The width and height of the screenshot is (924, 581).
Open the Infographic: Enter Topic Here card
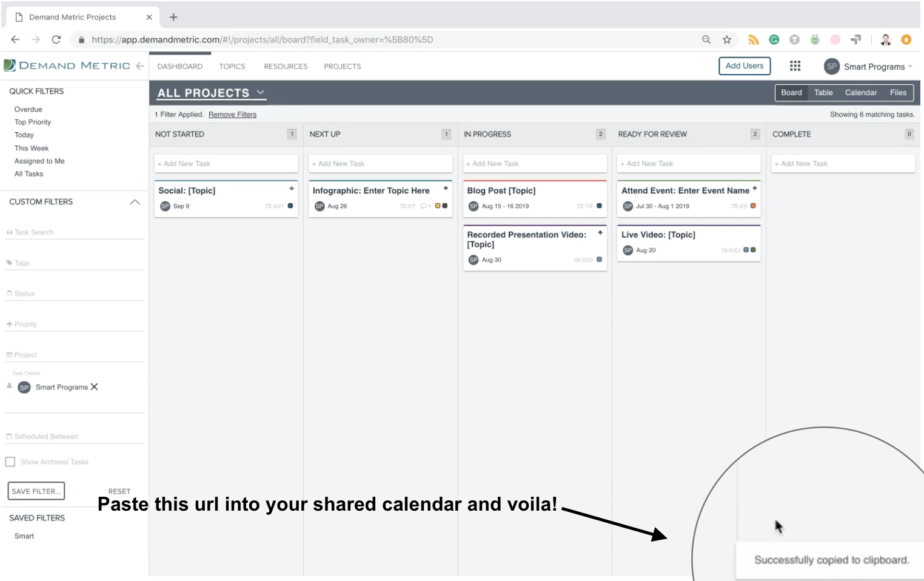381,198
